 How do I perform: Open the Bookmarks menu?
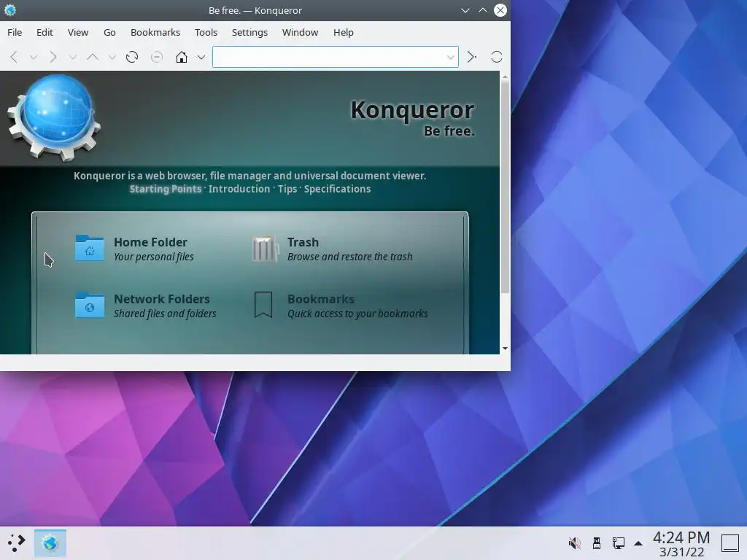(x=155, y=32)
